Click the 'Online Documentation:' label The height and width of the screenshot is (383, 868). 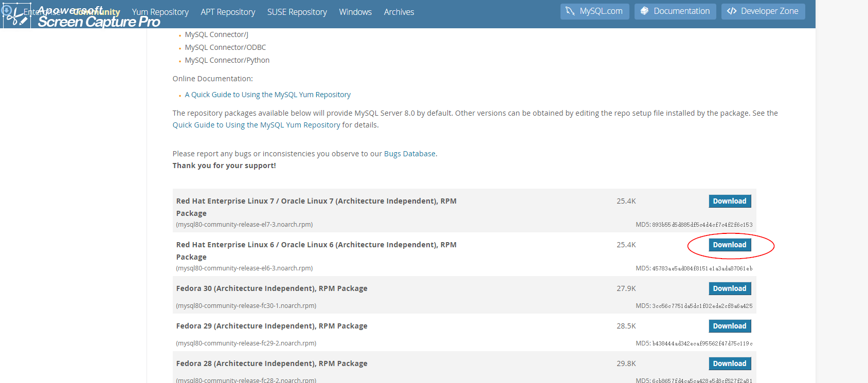coord(213,79)
